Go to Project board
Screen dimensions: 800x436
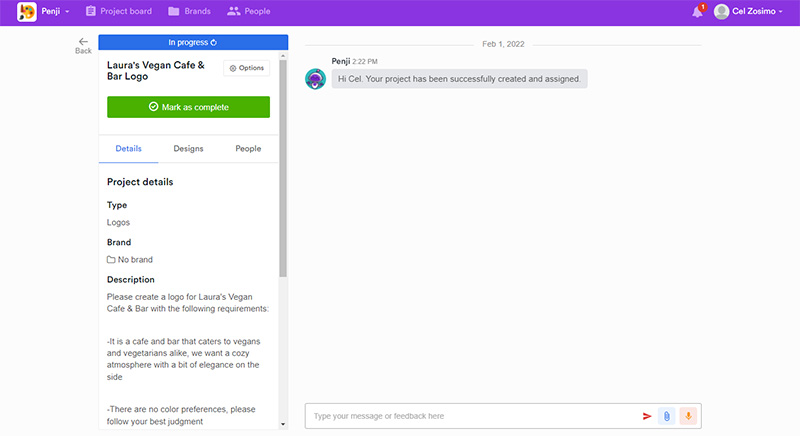pyautogui.click(x=119, y=11)
